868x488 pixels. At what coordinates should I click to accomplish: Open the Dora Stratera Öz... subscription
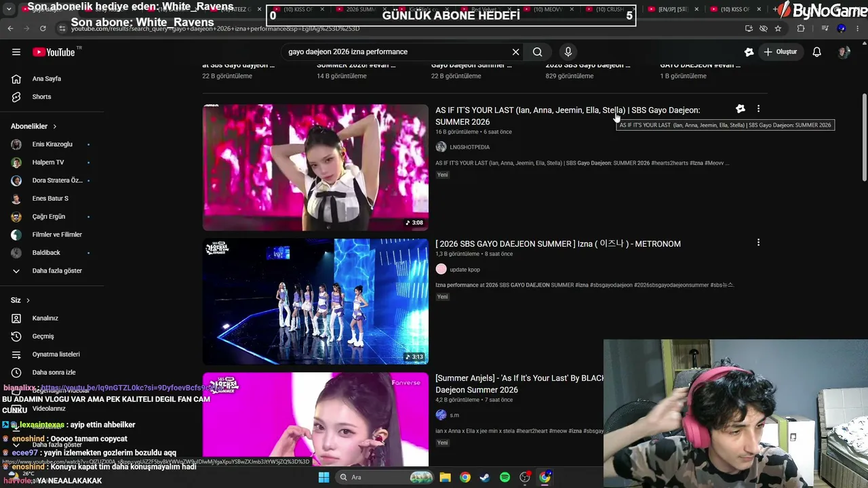[52, 180]
